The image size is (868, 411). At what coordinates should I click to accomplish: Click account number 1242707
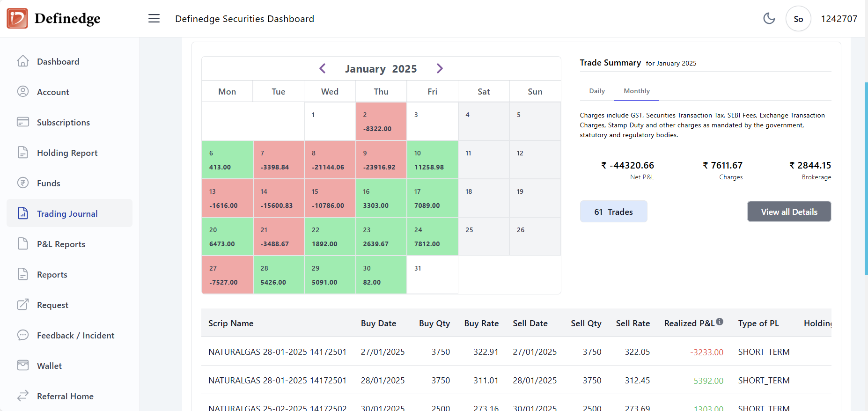pyautogui.click(x=839, y=19)
